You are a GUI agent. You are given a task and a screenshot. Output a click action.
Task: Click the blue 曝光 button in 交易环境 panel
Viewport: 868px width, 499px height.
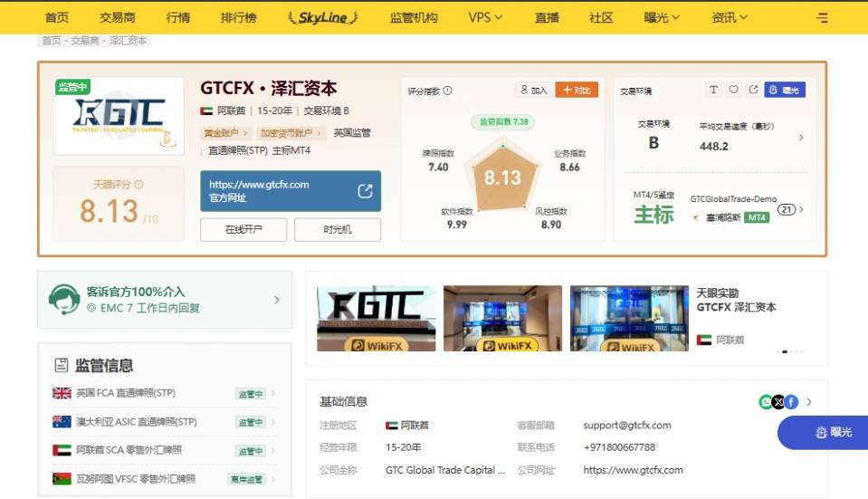coord(785,90)
